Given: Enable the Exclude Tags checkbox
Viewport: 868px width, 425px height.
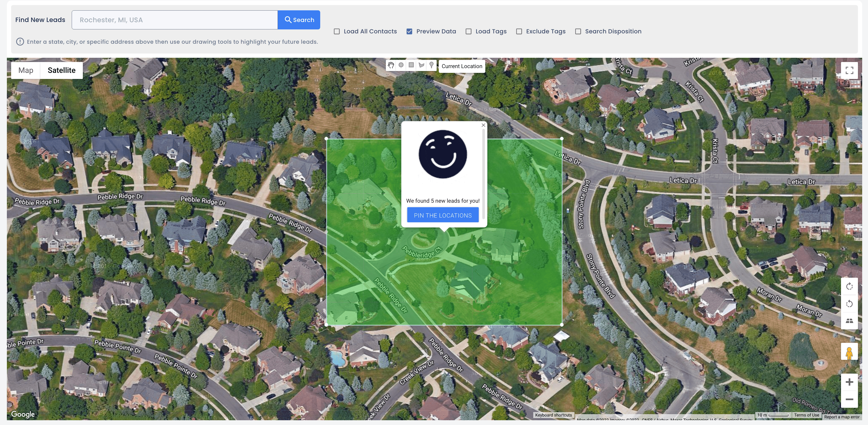Looking at the screenshot, I should 519,31.
